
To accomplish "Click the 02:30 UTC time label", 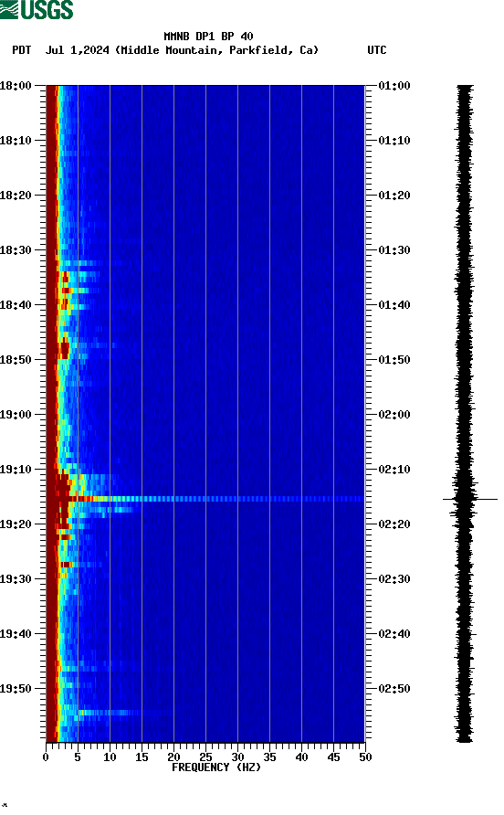I will point(394,579).
